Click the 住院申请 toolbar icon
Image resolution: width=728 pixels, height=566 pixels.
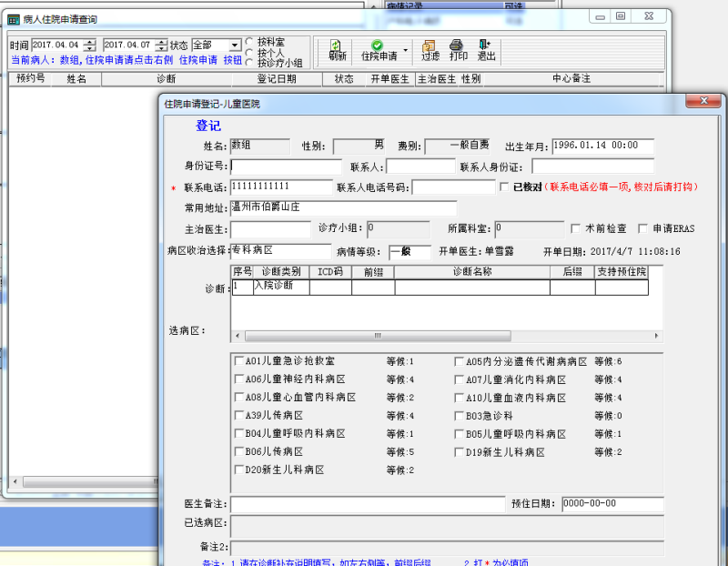378,50
